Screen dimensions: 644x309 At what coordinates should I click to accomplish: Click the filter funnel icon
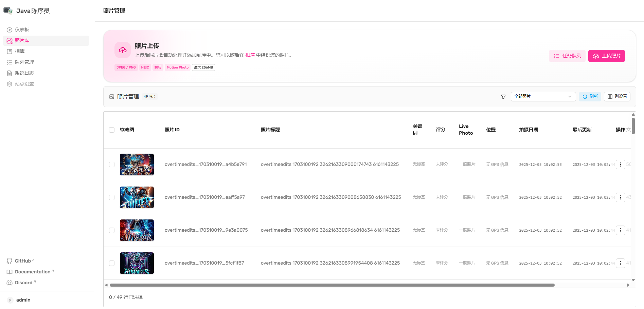click(503, 97)
